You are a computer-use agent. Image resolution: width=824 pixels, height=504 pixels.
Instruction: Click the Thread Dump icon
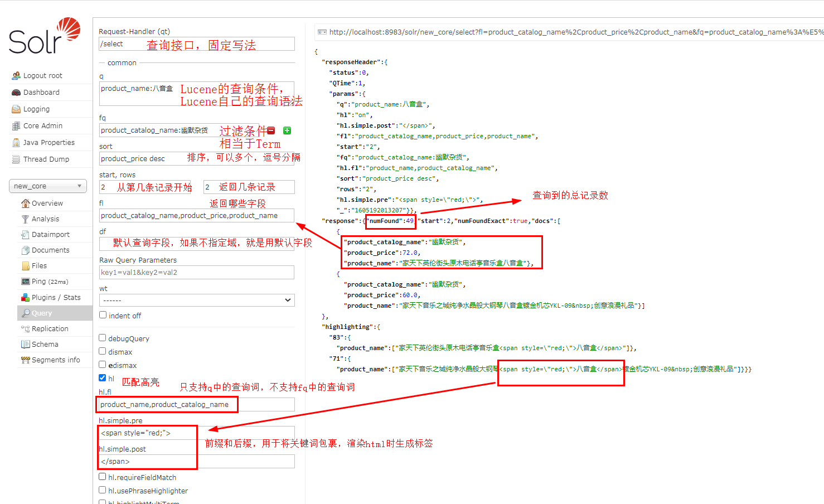pos(16,159)
